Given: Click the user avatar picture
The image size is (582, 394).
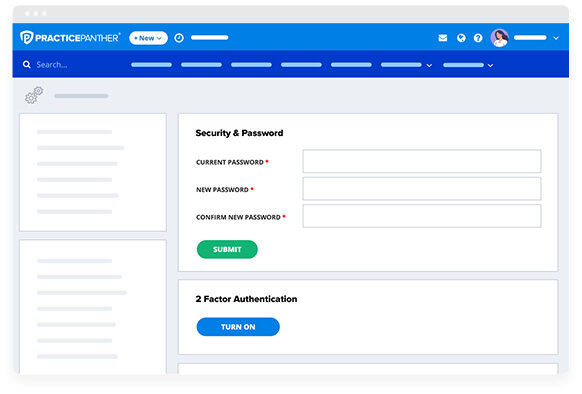Looking at the screenshot, I should point(500,38).
